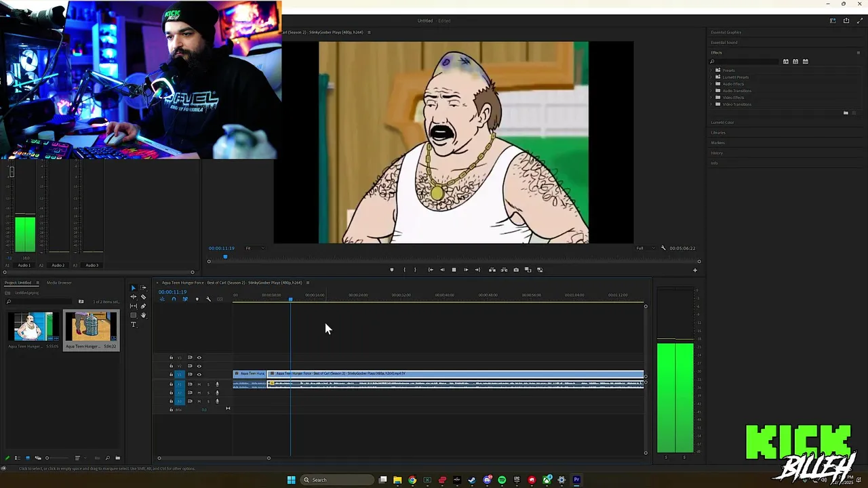Click the Effects search field
The height and width of the screenshot is (488, 868).
(x=745, y=62)
